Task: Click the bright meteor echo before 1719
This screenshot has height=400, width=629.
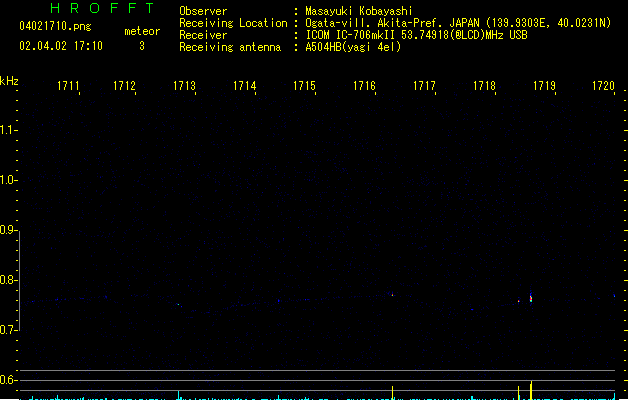Action: [x=531, y=298]
